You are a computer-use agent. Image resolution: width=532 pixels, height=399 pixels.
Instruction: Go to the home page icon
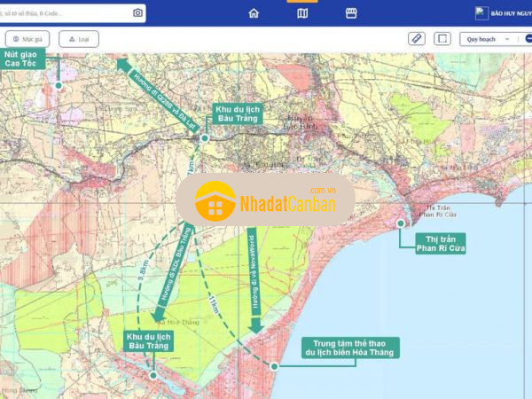[x=254, y=13]
